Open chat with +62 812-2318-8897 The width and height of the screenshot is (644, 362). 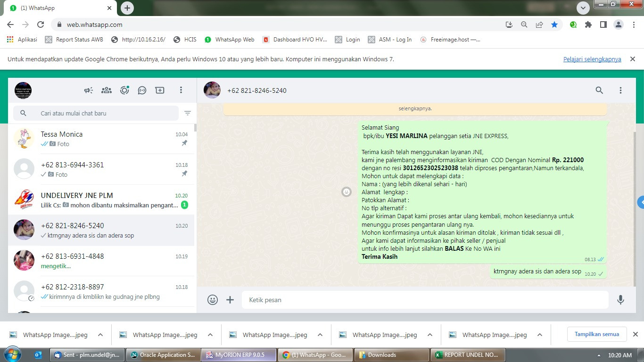[x=101, y=291]
